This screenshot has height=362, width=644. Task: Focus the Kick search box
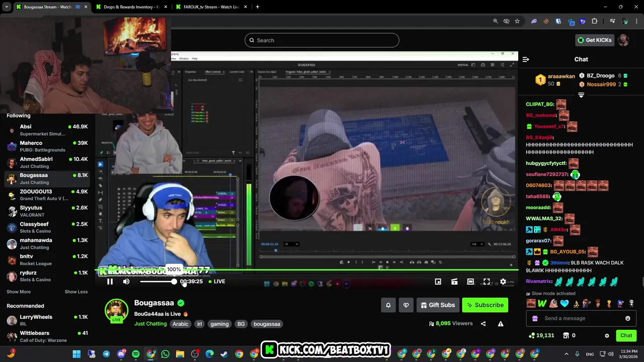click(x=322, y=40)
